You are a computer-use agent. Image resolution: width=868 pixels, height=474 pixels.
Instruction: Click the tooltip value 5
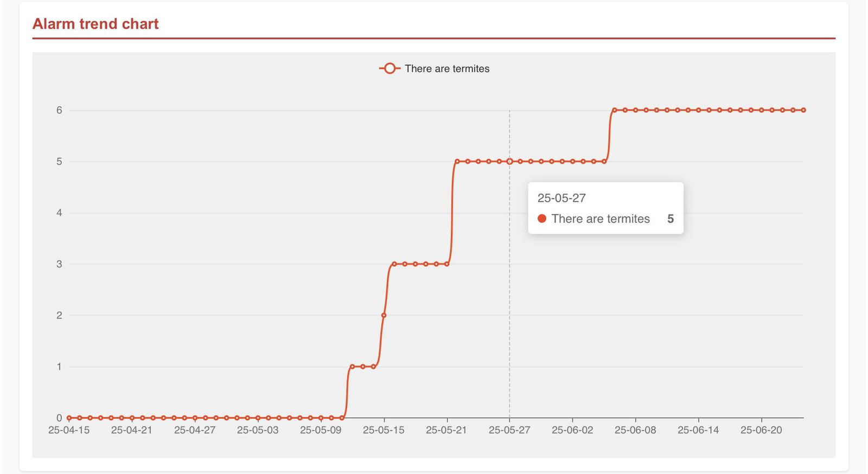coord(671,219)
